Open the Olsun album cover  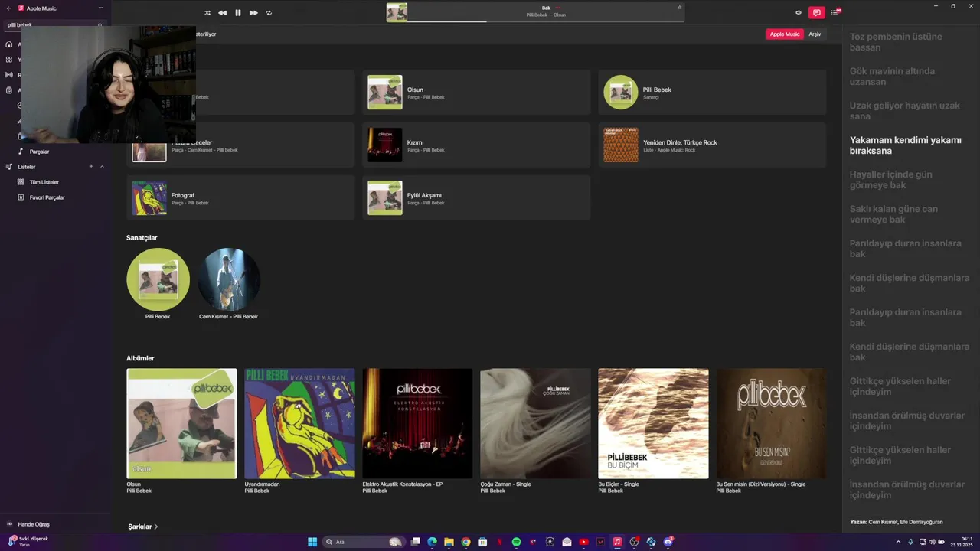click(x=181, y=423)
